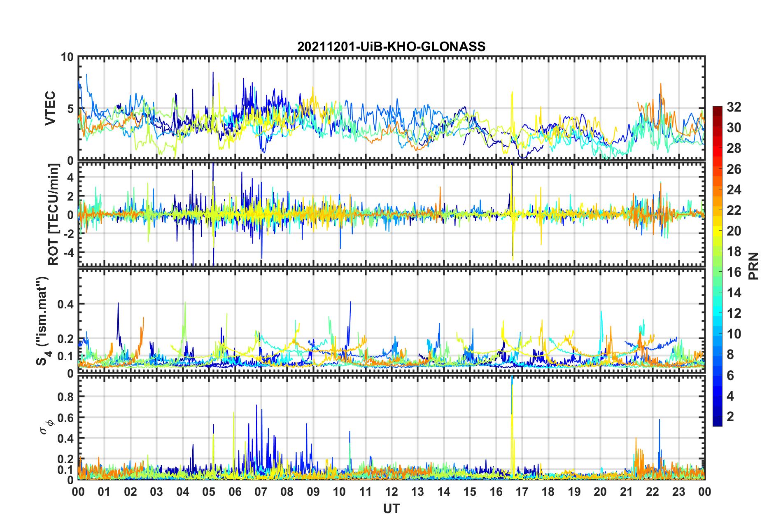Select the x-axis tick label 11
Screen dimensions: 783x532
(x=366, y=492)
